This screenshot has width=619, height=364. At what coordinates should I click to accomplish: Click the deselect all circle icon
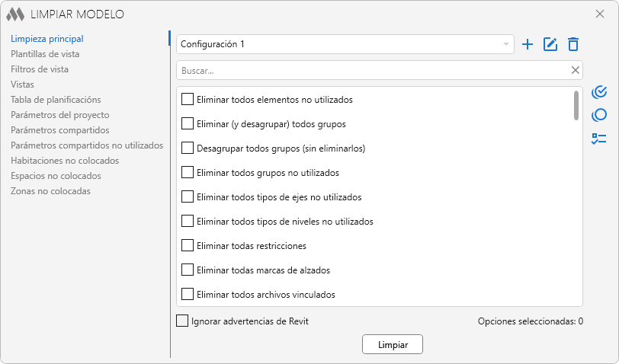click(599, 115)
